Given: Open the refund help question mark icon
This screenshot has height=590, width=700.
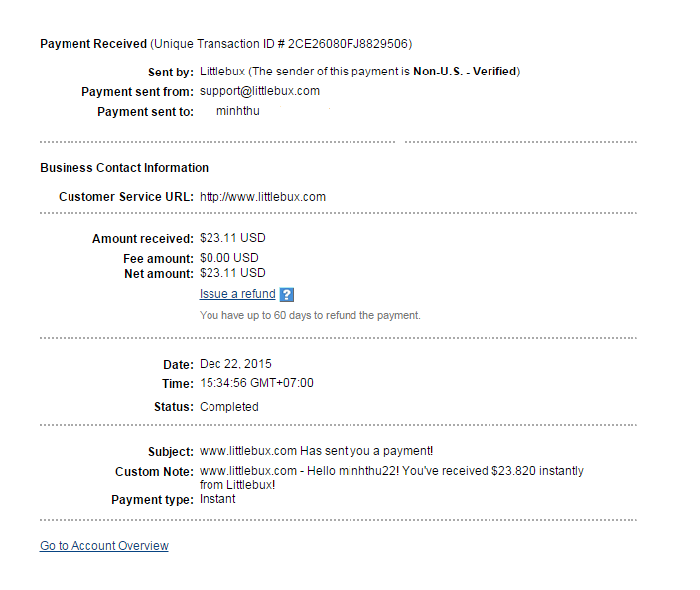Looking at the screenshot, I should 287,295.
